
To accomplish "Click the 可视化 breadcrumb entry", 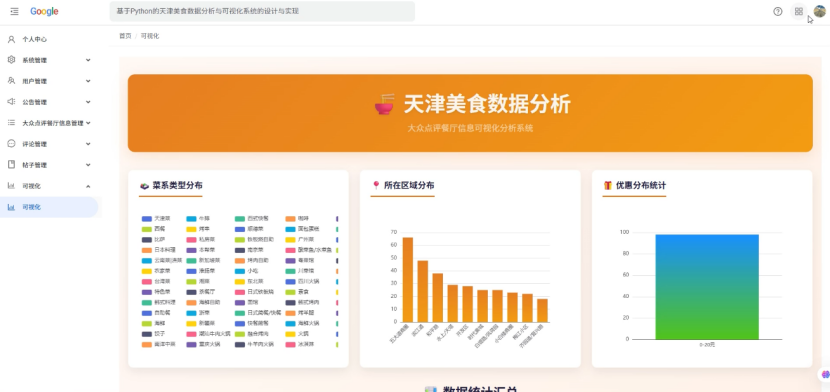I will 150,36.
